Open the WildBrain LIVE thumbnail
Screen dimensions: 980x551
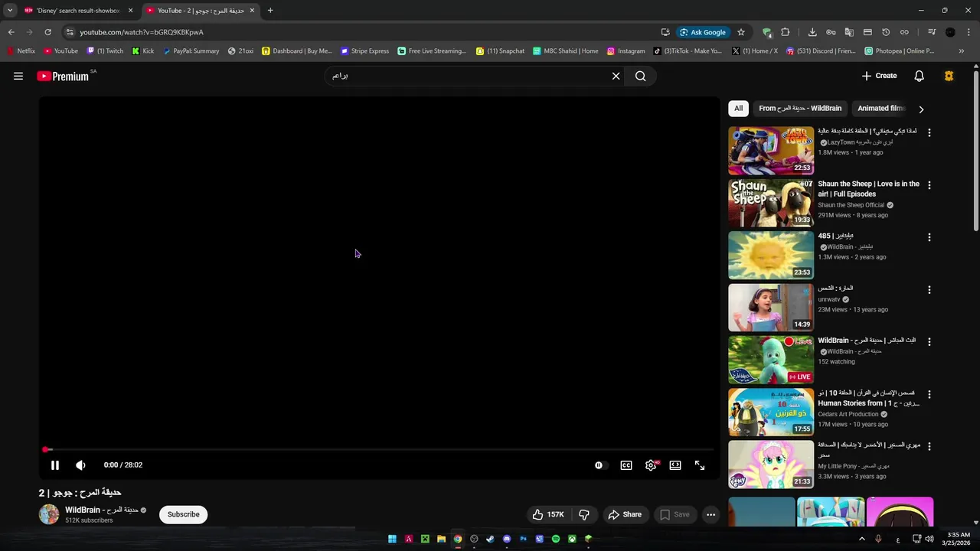tap(771, 360)
